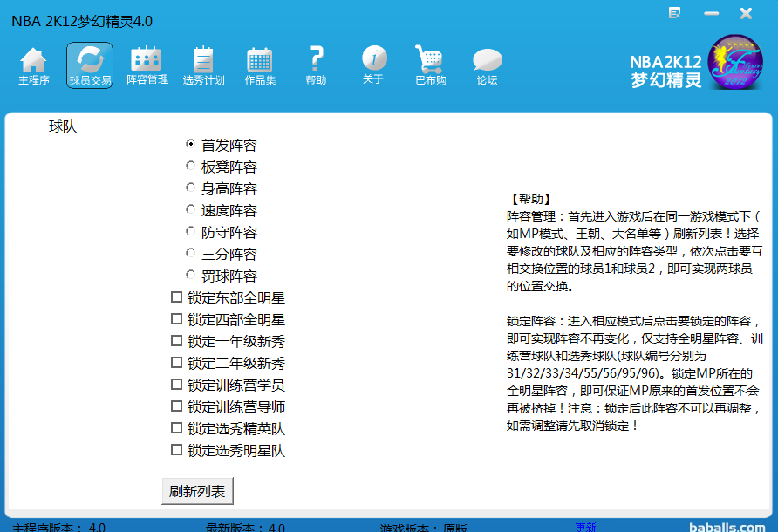Enable 锁定东部全明星 checkbox

click(x=177, y=297)
